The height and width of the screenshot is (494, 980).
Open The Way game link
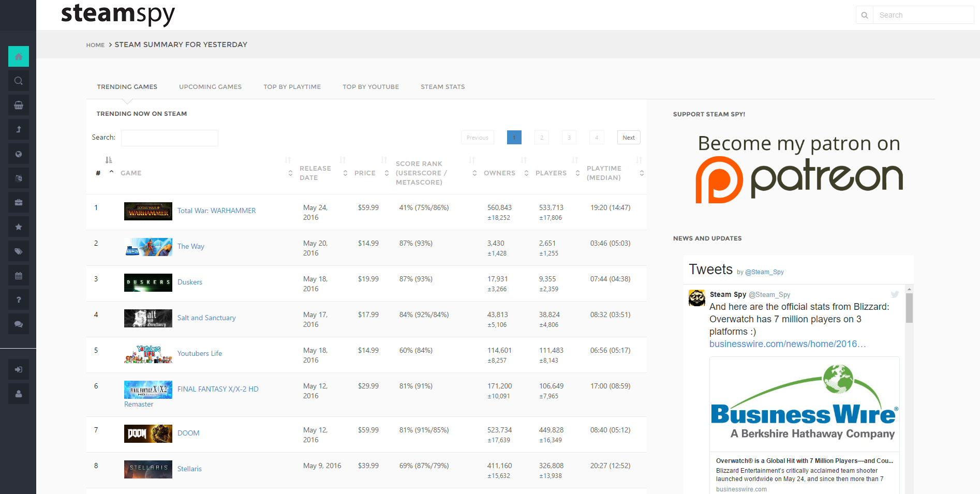tap(191, 246)
